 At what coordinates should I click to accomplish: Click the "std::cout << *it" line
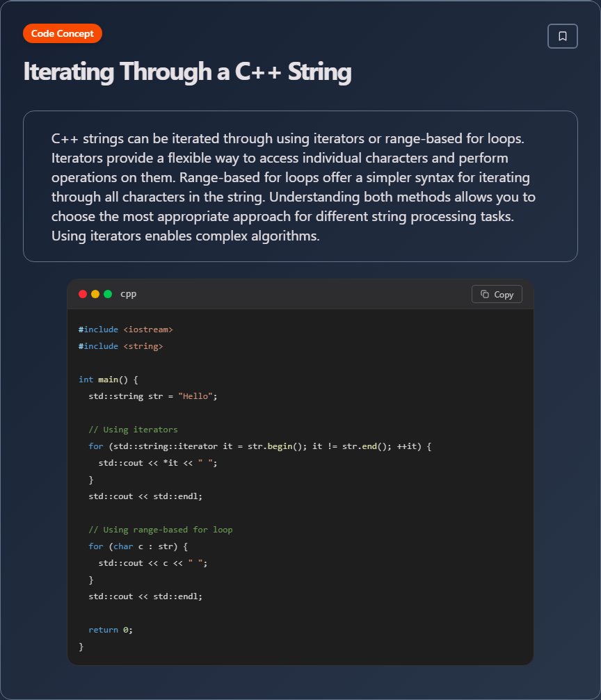tap(158, 463)
